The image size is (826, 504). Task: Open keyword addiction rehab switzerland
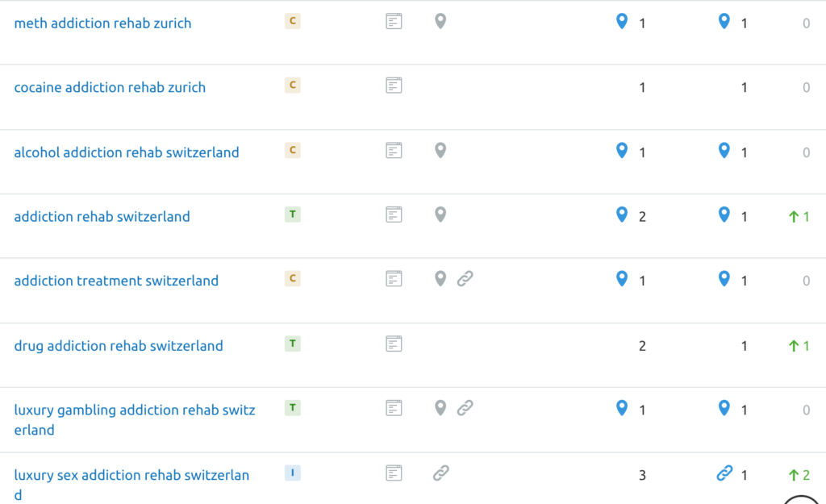102,216
